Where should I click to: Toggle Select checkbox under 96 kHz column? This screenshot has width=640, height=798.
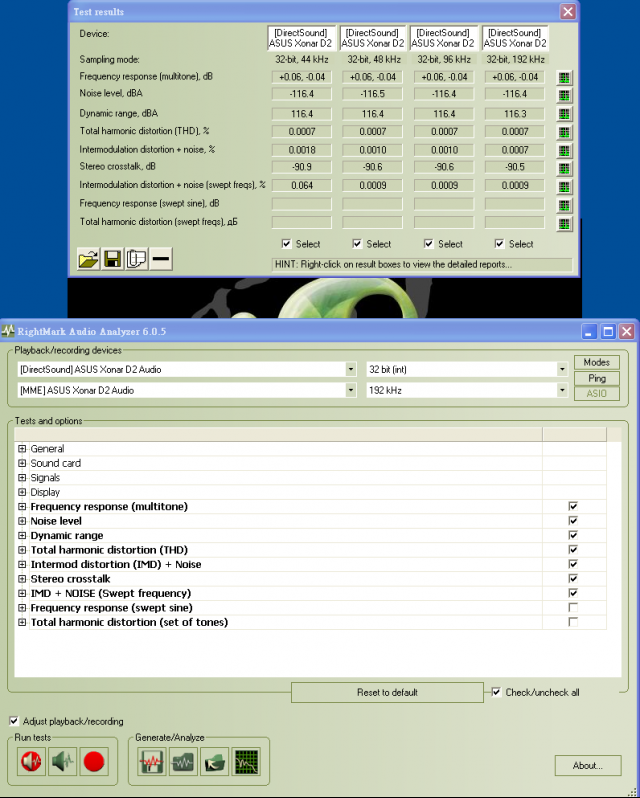point(429,244)
